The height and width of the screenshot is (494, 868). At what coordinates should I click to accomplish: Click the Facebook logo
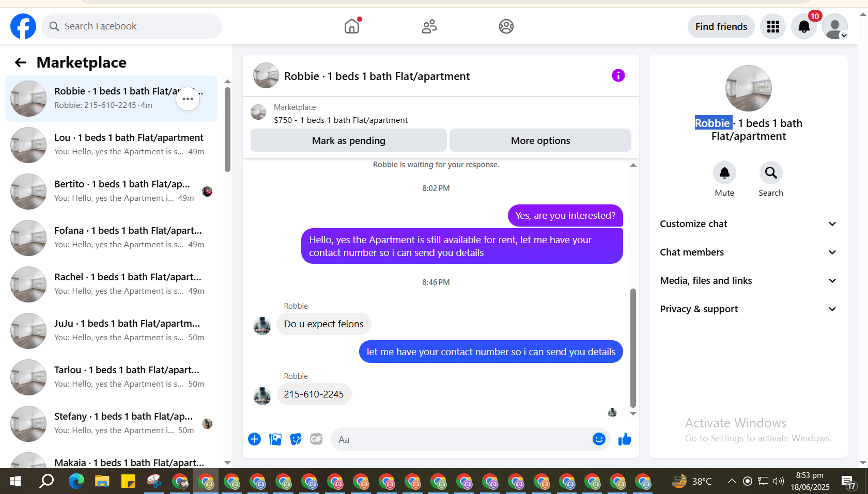(23, 26)
